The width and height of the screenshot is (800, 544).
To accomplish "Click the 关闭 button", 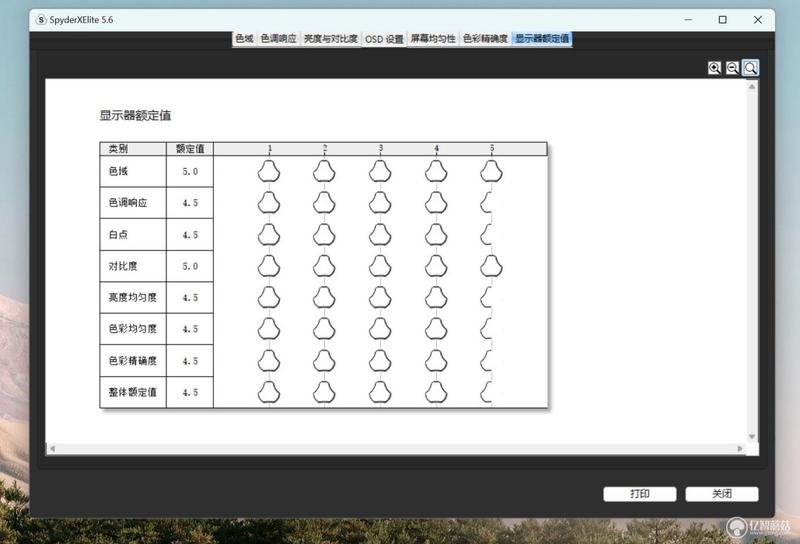I will point(722,494).
